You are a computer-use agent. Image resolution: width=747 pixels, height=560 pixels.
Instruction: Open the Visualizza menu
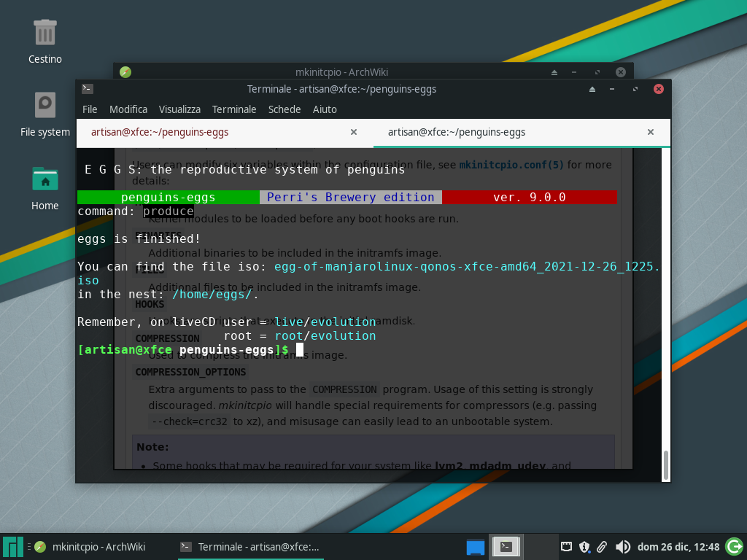[179, 109]
